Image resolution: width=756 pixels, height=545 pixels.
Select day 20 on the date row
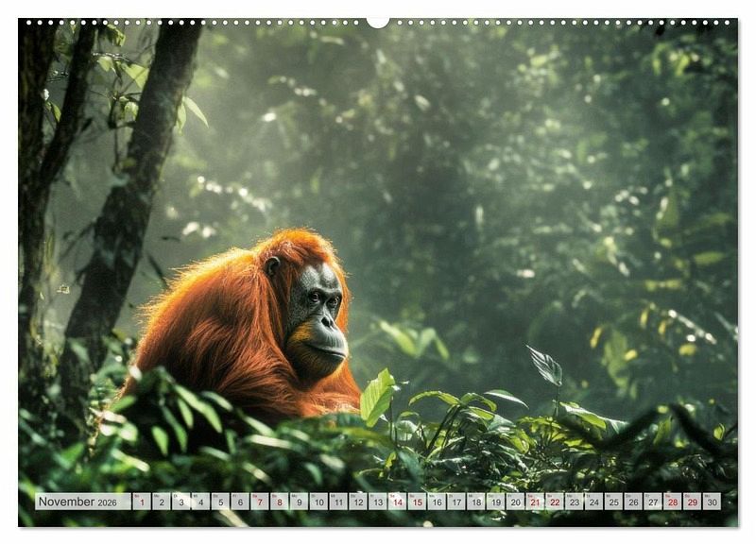pos(516,502)
